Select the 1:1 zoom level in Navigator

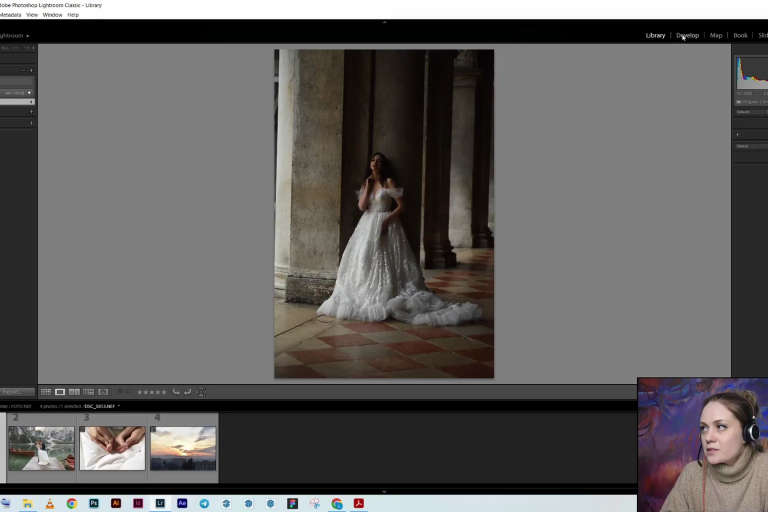click(x=16, y=48)
